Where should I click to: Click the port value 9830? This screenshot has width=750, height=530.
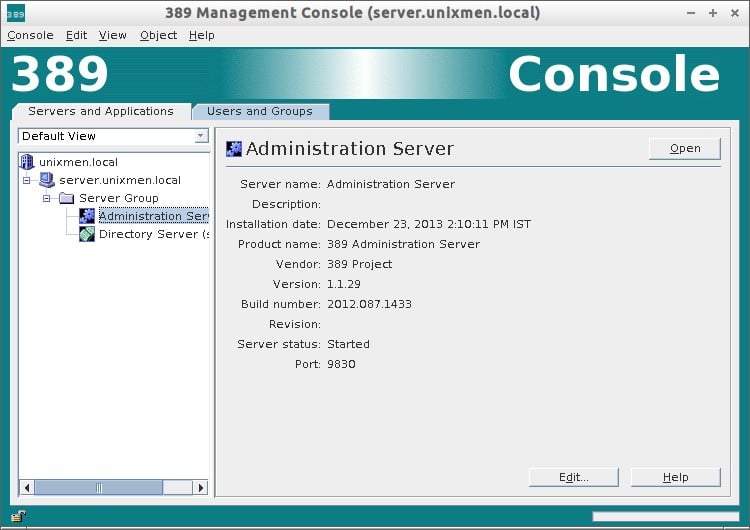point(341,364)
